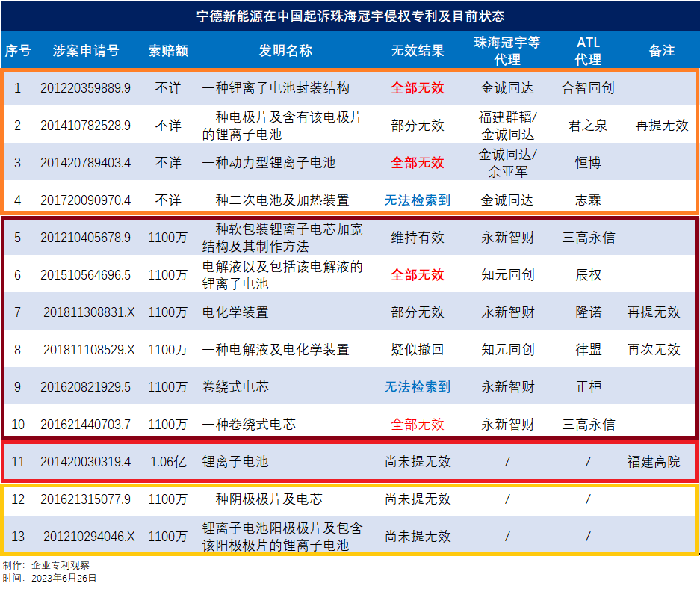Select the 无效结果 column header
The height and width of the screenshot is (589, 700).
tap(418, 51)
